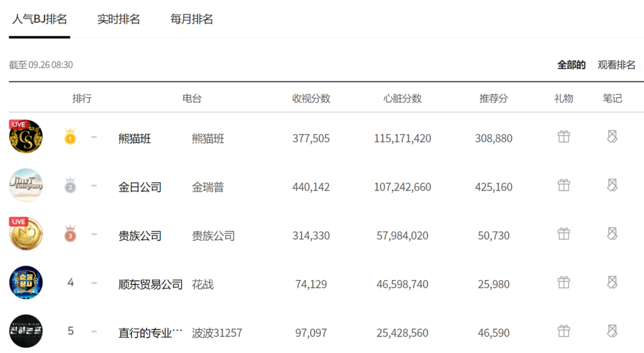644x353 pixels.
Task: Click the rank number 4
Action: click(70, 283)
